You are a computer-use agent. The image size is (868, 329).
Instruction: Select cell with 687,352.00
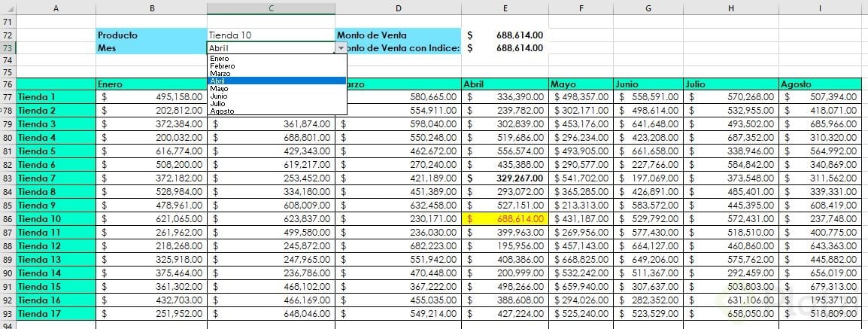click(730, 137)
